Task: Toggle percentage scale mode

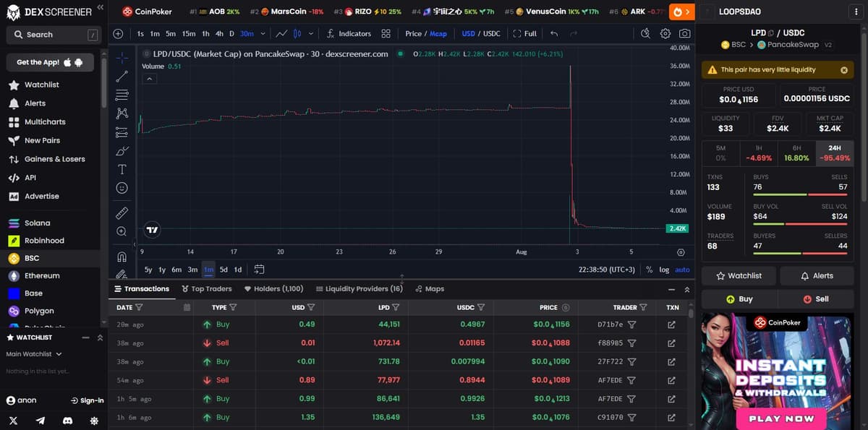Action: [649, 270]
